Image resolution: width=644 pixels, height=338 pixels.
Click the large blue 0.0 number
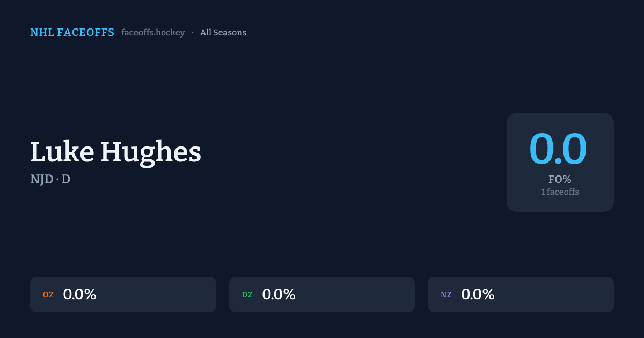click(x=558, y=149)
